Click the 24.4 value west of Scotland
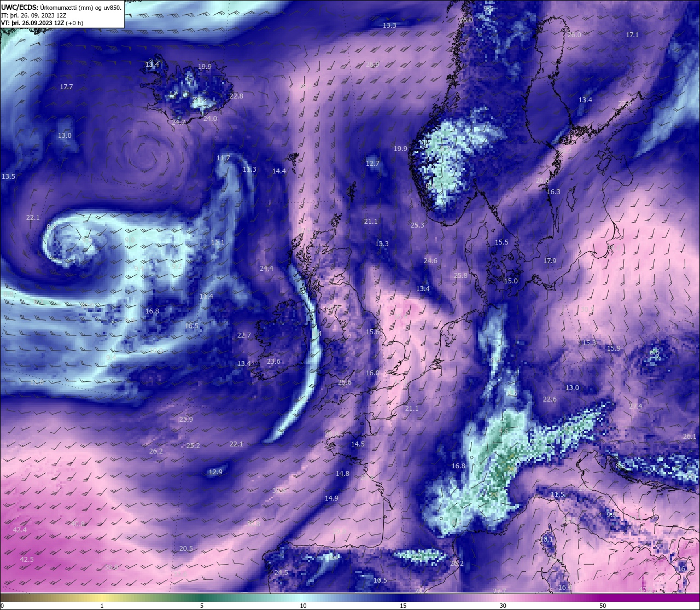700x610 pixels. coord(266,269)
